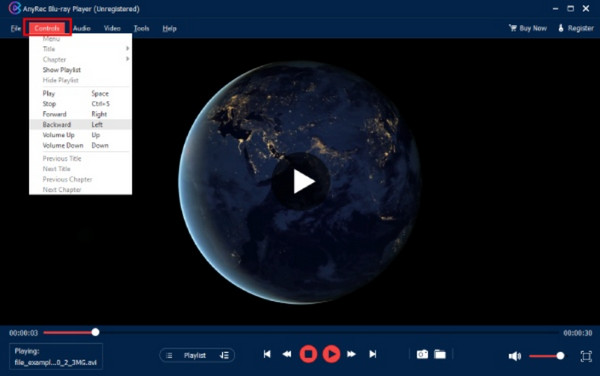Skip to next track icon
600x376 pixels.
pyautogui.click(x=373, y=355)
